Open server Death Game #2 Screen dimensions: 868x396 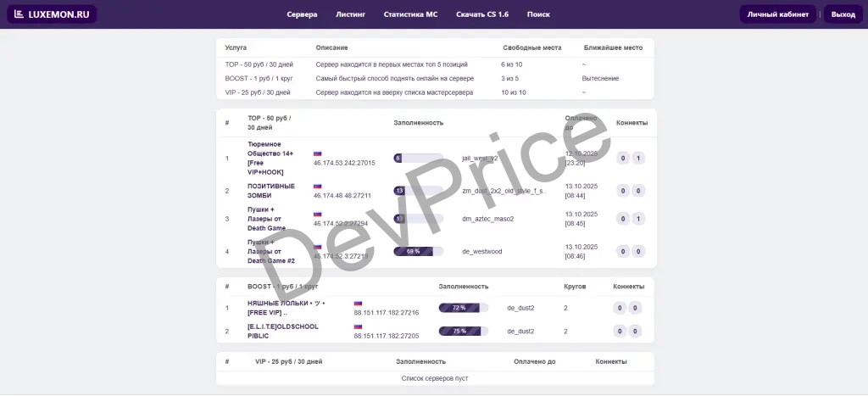coord(271,252)
